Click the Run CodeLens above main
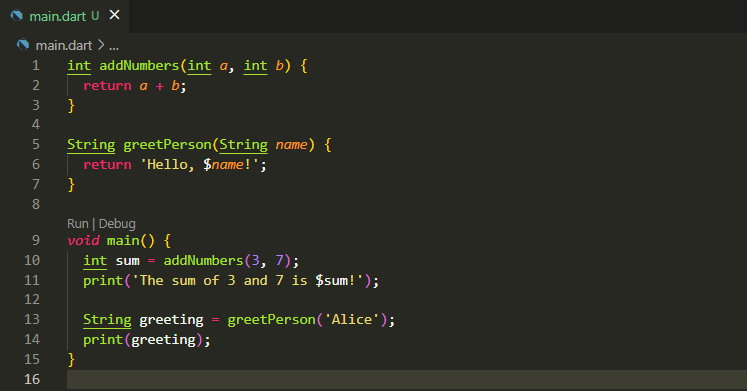The image size is (747, 391). (x=78, y=223)
